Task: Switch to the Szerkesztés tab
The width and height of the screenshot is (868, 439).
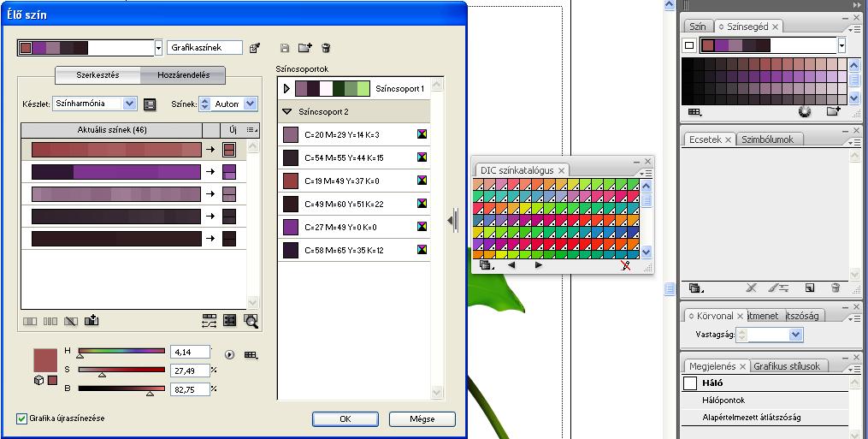Action: [x=97, y=74]
